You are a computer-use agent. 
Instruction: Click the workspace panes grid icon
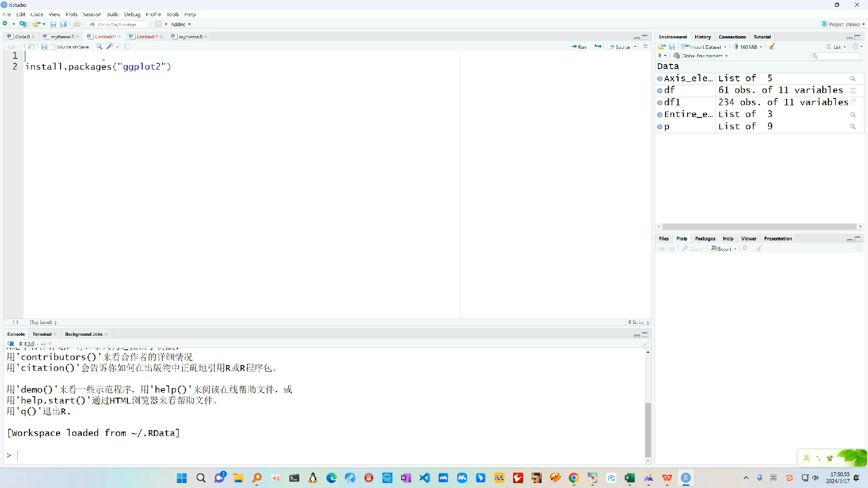158,24
